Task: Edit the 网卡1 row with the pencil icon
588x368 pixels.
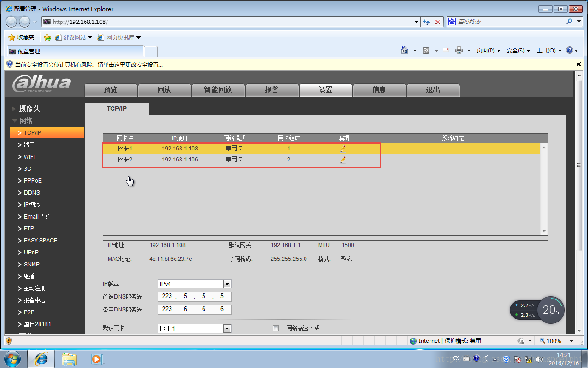Action: coord(343,149)
